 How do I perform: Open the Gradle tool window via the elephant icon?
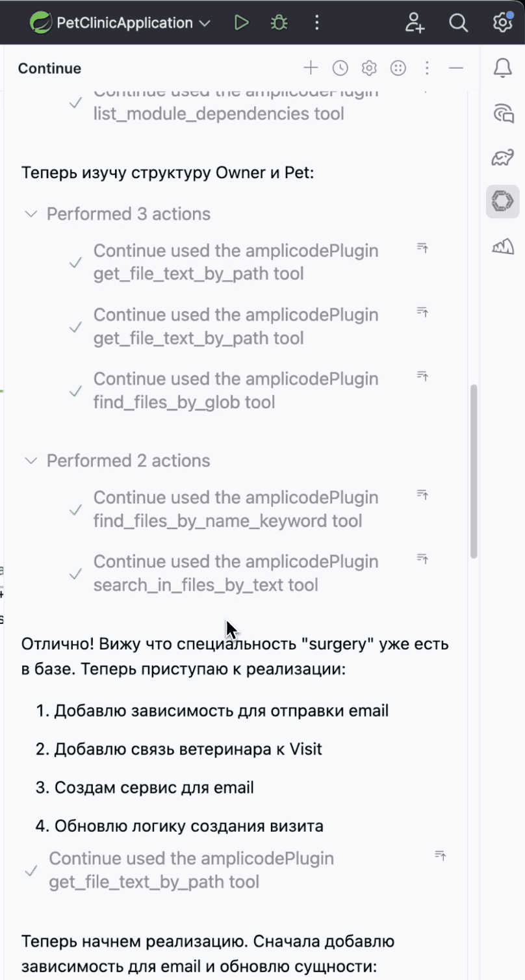coord(503,157)
